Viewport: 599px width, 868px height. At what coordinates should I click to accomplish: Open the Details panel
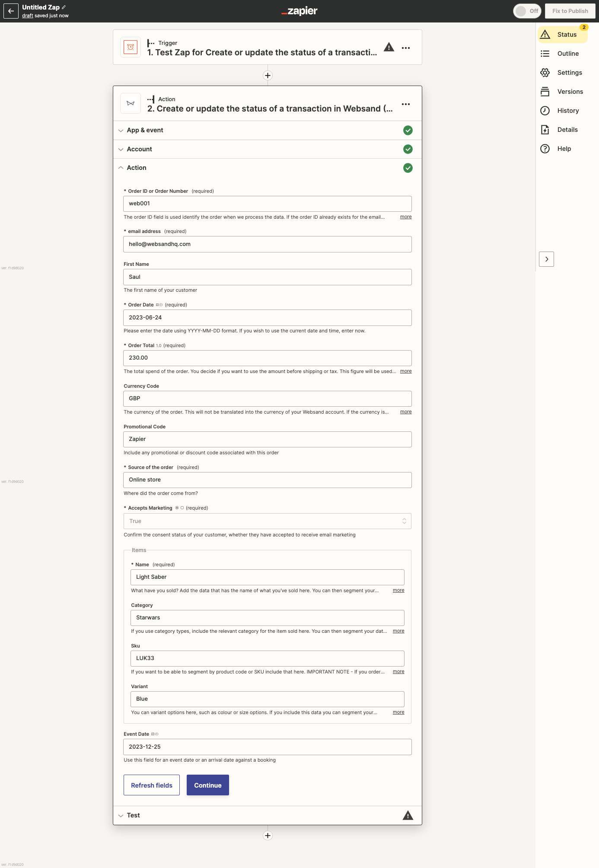coord(563,130)
